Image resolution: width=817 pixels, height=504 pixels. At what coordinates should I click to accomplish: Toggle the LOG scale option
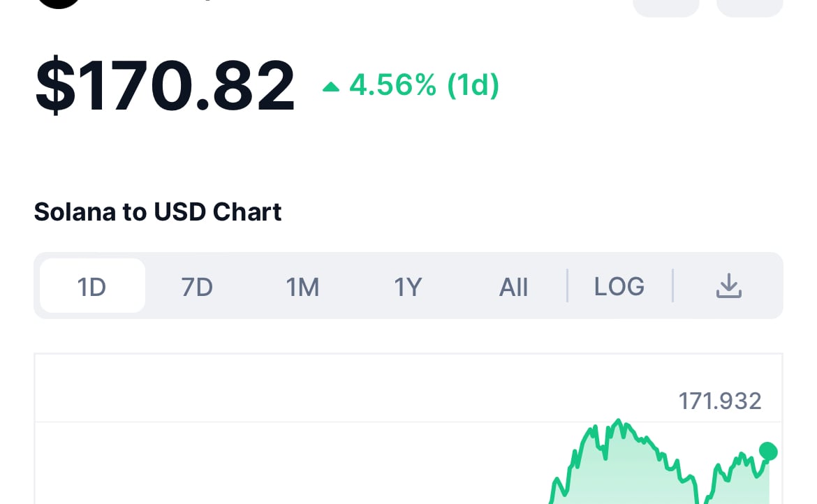pos(619,286)
